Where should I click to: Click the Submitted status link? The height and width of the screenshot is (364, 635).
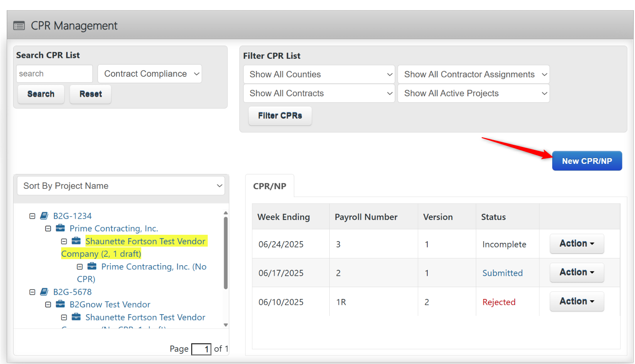click(502, 273)
